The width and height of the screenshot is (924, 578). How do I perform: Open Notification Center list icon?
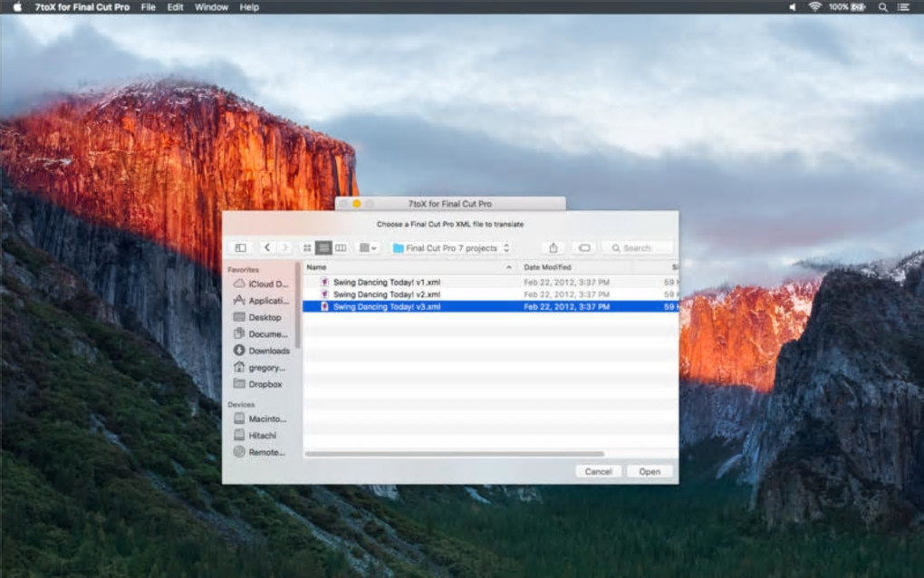(x=903, y=7)
